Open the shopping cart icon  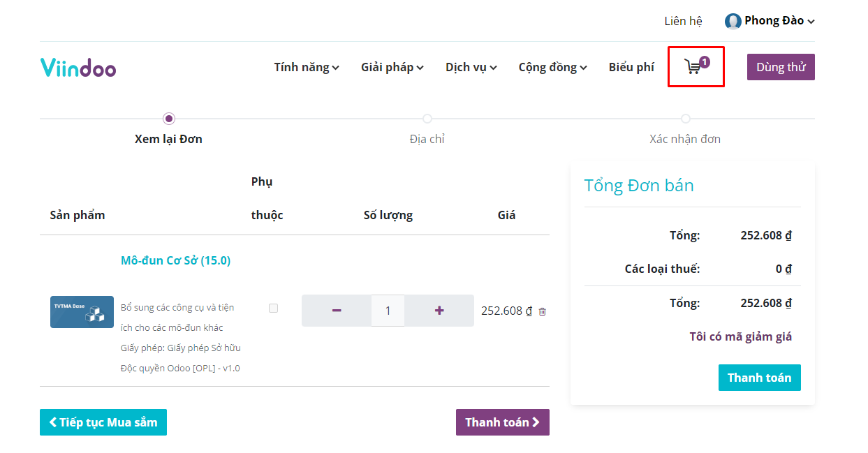(696, 66)
